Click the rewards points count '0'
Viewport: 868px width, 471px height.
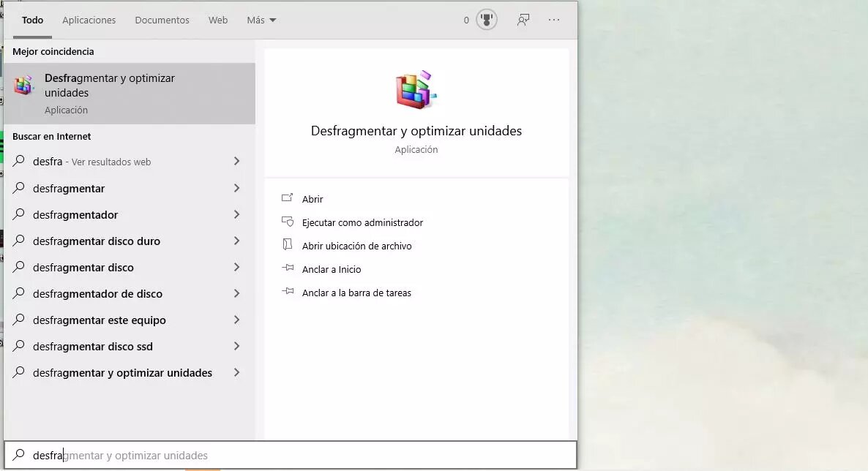(466, 20)
